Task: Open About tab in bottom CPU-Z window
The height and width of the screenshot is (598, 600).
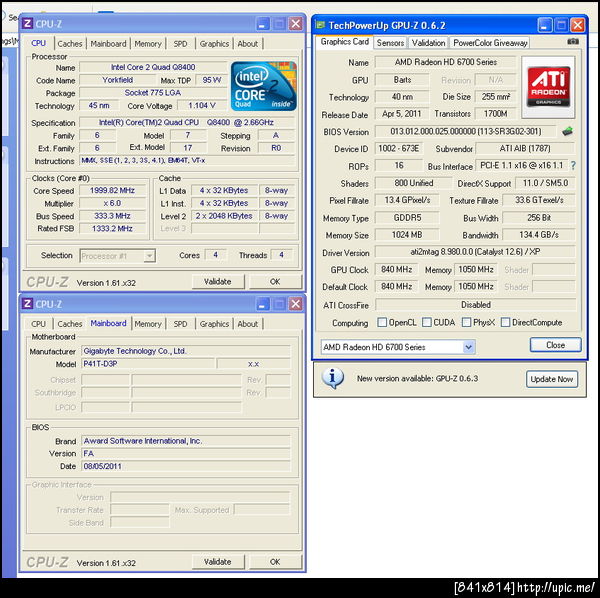Action: coord(248,324)
